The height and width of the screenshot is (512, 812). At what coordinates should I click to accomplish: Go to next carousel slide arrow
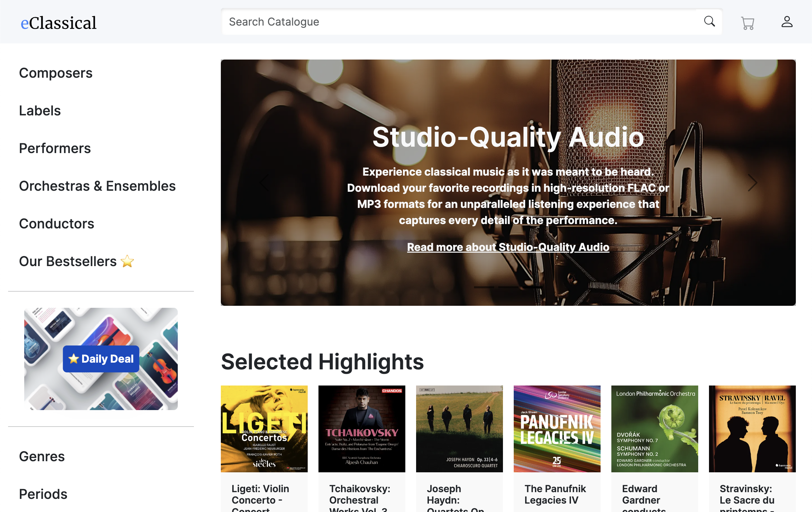(752, 183)
